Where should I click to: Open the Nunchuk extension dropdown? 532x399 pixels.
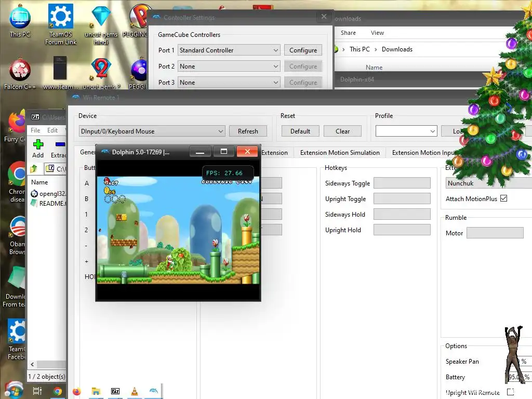(488, 183)
